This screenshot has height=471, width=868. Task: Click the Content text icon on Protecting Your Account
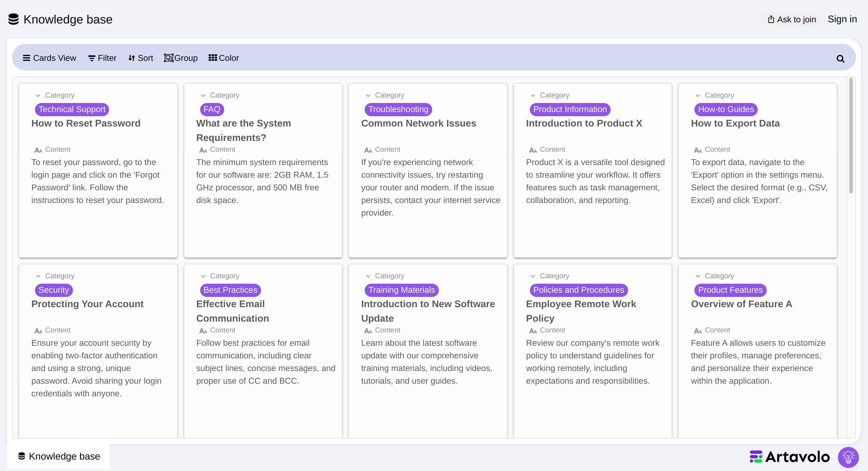38,331
